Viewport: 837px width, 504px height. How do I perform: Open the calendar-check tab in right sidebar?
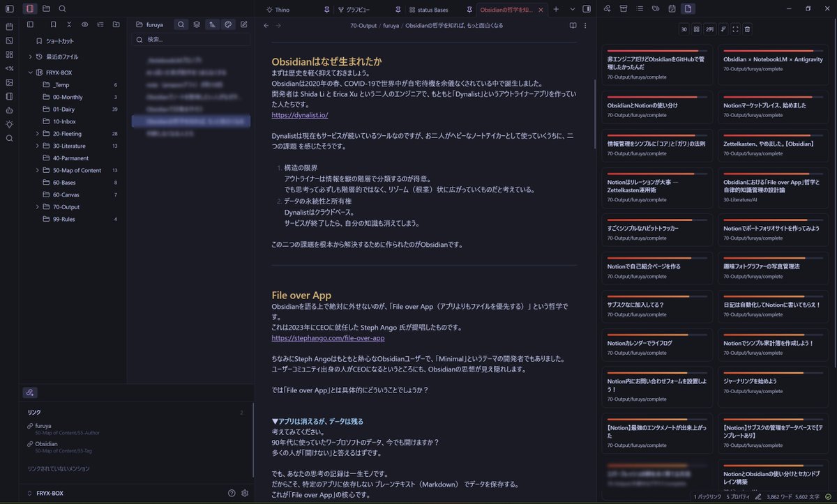(672, 9)
